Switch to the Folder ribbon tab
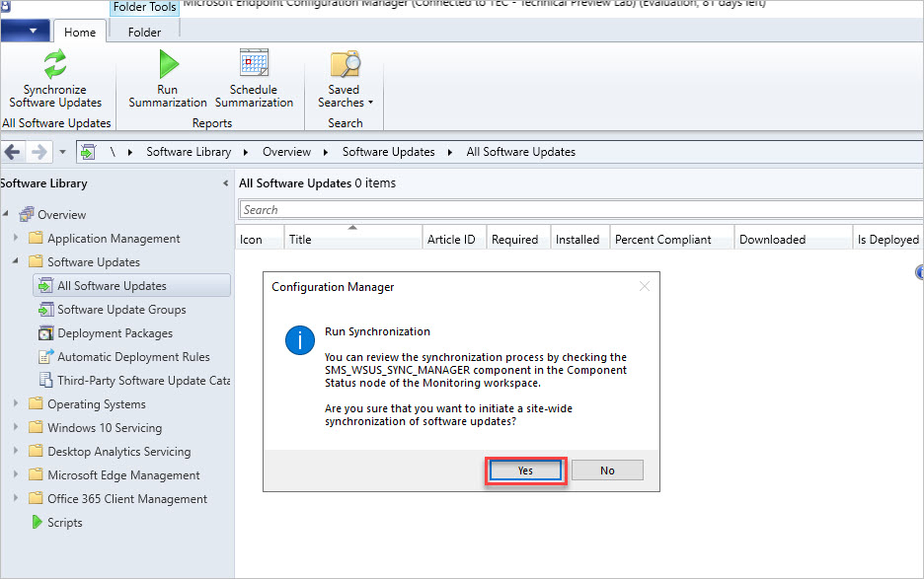 click(x=144, y=32)
